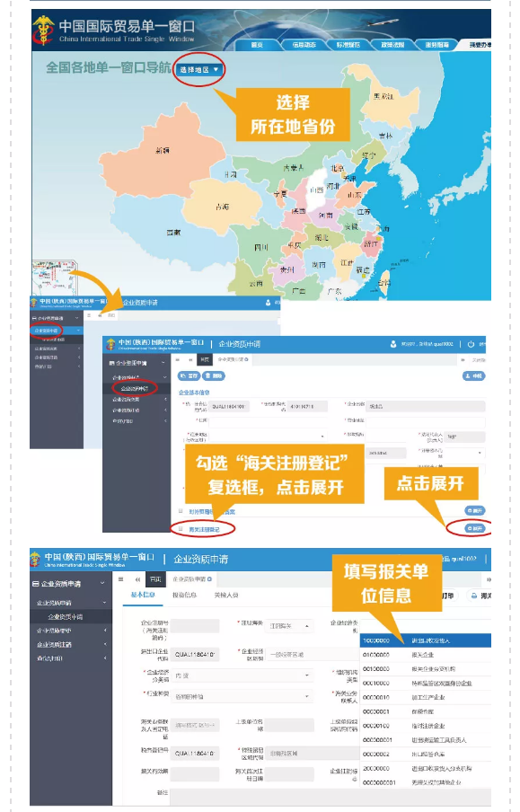Viewport: 520px width, 812px height.
Task: Tick the 海关注册登记 checkbox
Action: (x=181, y=529)
